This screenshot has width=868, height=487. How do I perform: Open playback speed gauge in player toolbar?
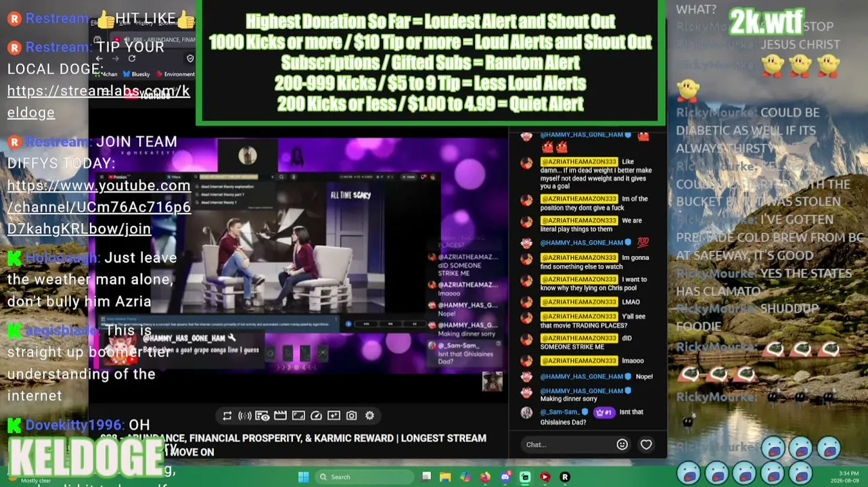coord(316,416)
